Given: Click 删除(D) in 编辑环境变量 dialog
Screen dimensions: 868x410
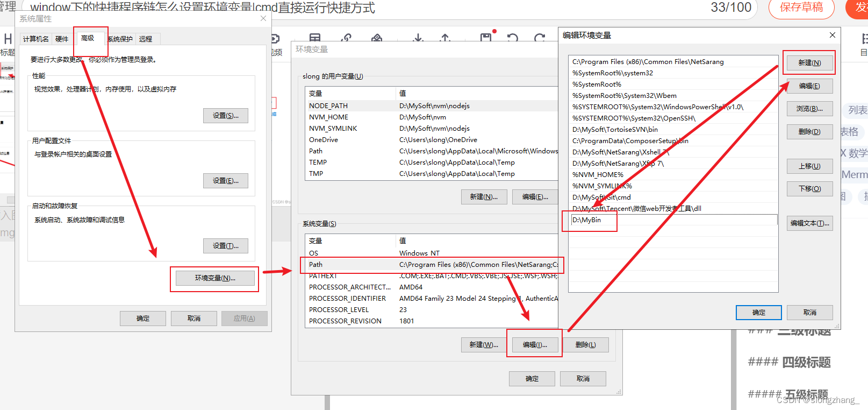Looking at the screenshot, I should point(809,132).
